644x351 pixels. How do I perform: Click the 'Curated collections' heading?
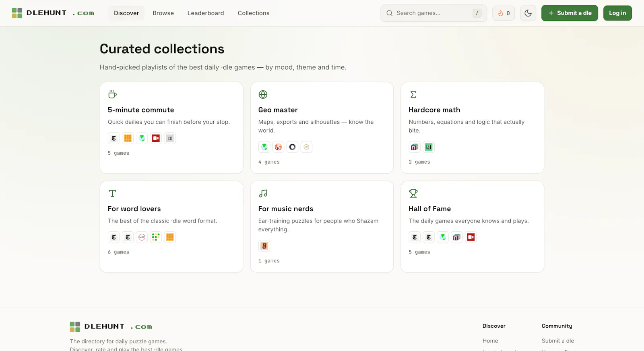point(162,49)
